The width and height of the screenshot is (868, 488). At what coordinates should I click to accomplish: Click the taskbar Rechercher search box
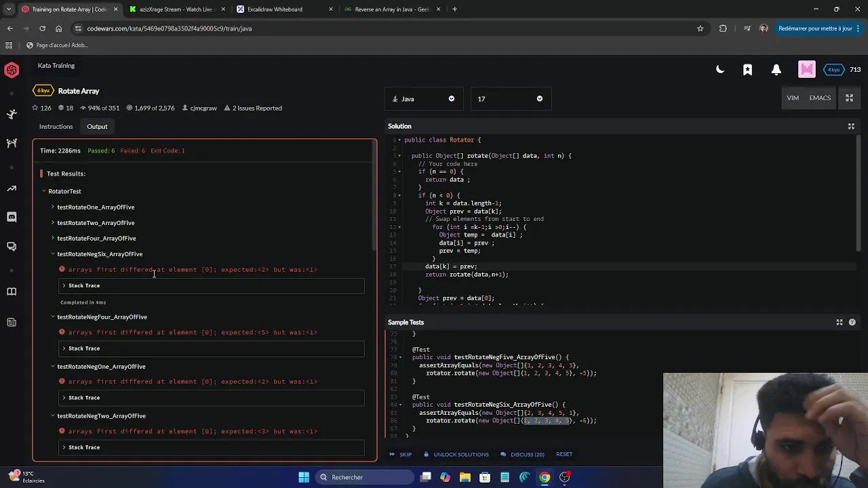[365, 477]
